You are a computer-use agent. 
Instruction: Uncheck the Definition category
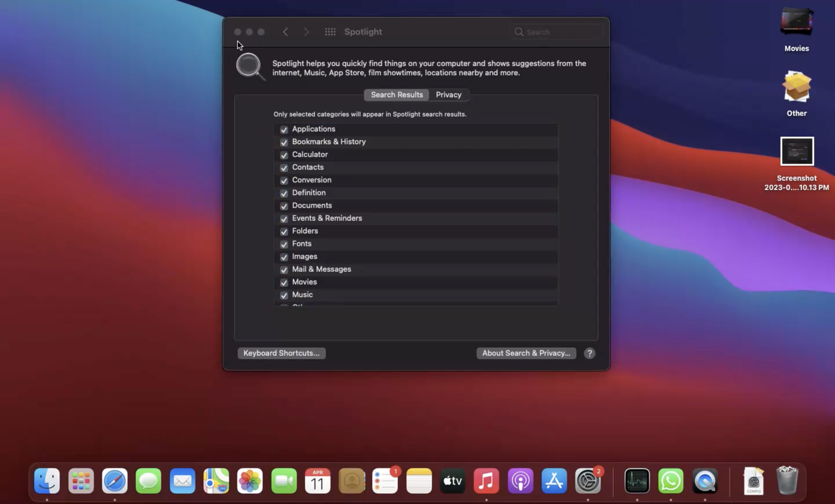tap(284, 193)
